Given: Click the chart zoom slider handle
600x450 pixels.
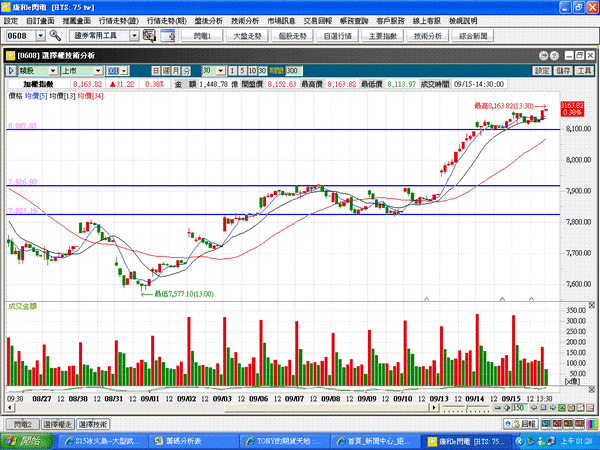Looking at the screenshot, I should point(467,408).
